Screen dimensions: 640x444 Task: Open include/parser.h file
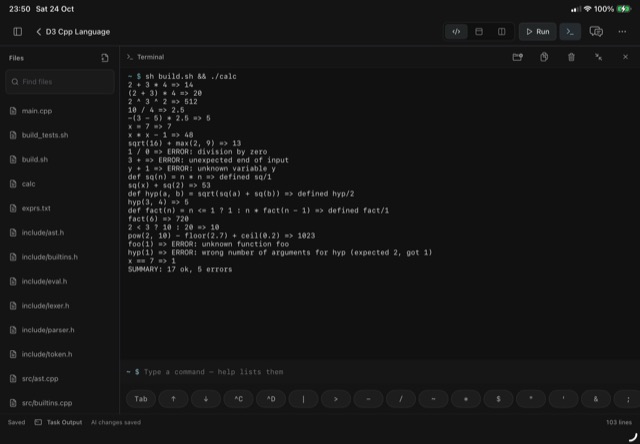point(60,330)
